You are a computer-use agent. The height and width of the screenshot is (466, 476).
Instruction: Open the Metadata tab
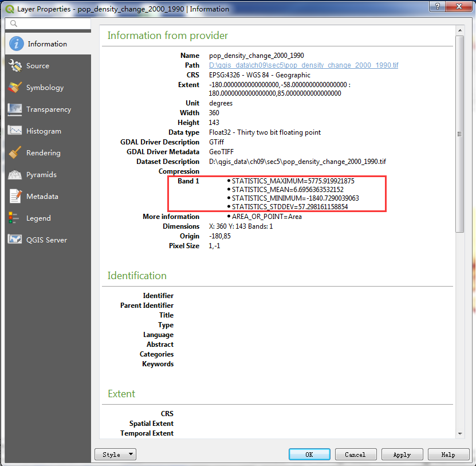(42, 197)
